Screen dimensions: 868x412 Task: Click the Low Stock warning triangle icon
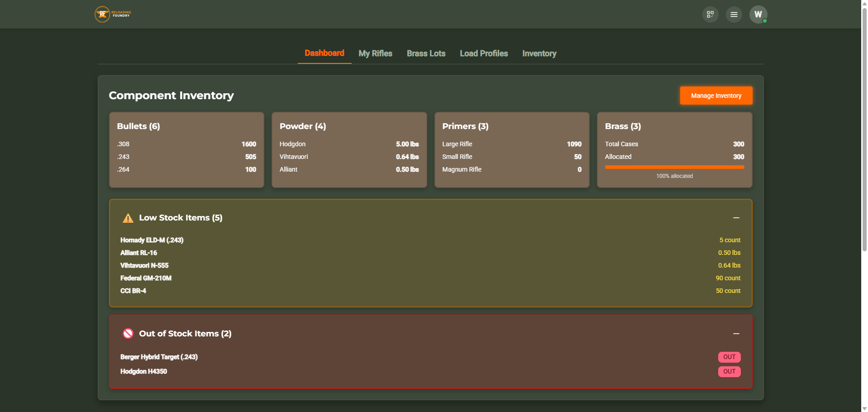pyautogui.click(x=128, y=218)
